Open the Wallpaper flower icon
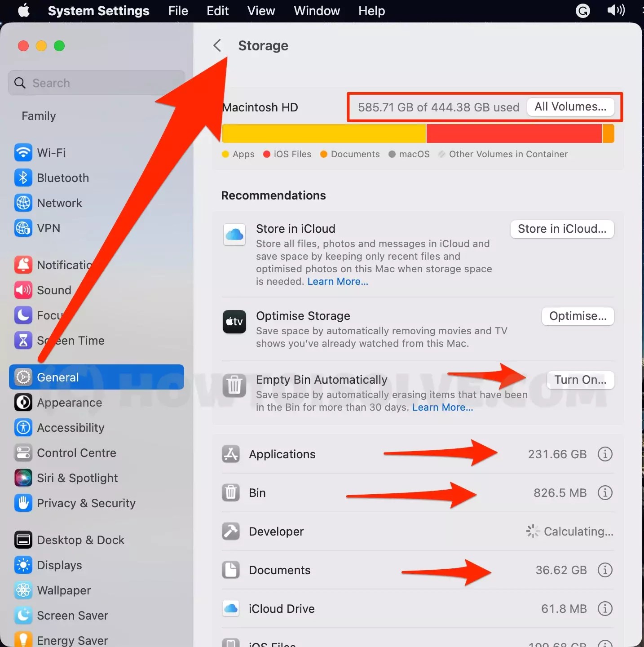The image size is (644, 647). tap(23, 590)
